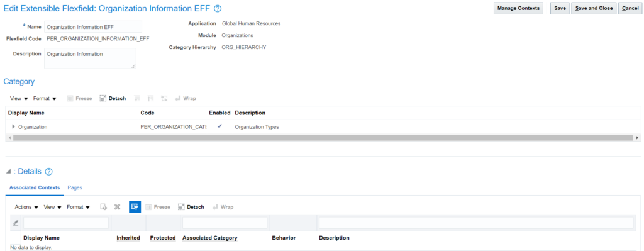The height and width of the screenshot is (251, 644).
Task: Click Freeze in Associated Contexts toolbar
Action: click(x=158, y=207)
